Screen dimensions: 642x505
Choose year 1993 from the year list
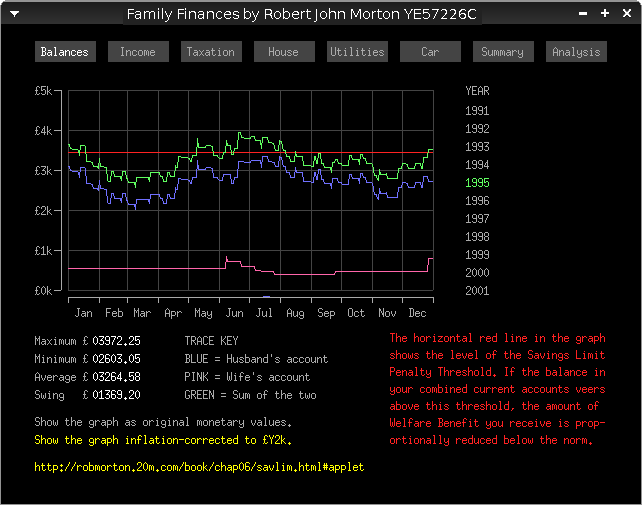tap(477, 147)
